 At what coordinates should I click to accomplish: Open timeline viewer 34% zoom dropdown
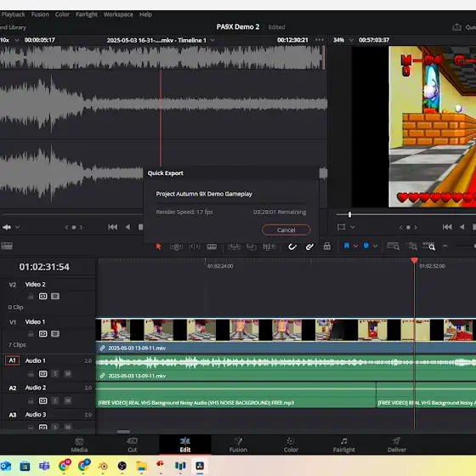click(x=351, y=40)
